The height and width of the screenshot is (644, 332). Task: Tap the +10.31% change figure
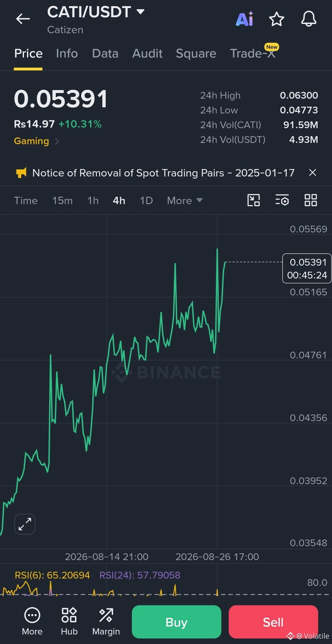80,124
